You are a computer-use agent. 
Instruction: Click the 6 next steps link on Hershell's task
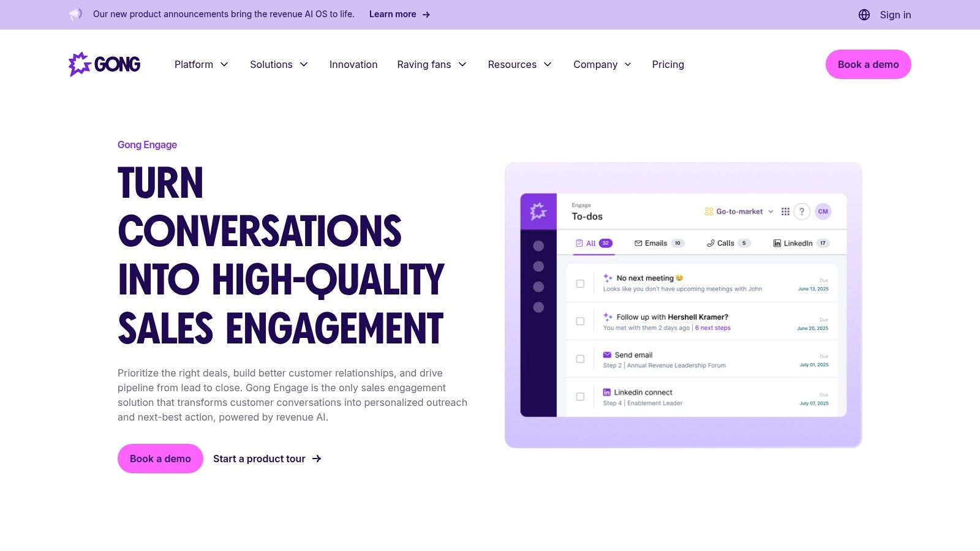pos(713,328)
